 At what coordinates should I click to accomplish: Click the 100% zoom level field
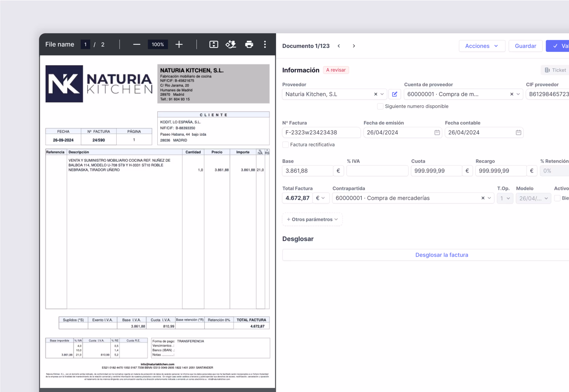pyautogui.click(x=158, y=44)
